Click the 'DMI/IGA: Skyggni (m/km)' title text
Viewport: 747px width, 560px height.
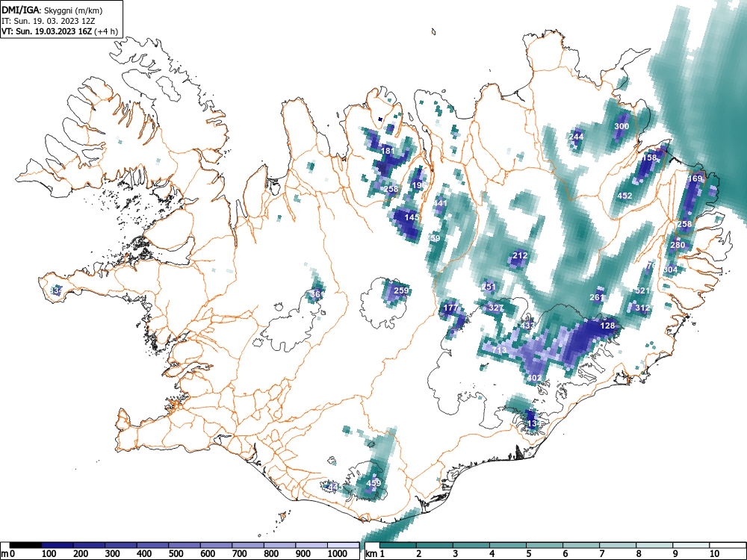click(x=52, y=10)
